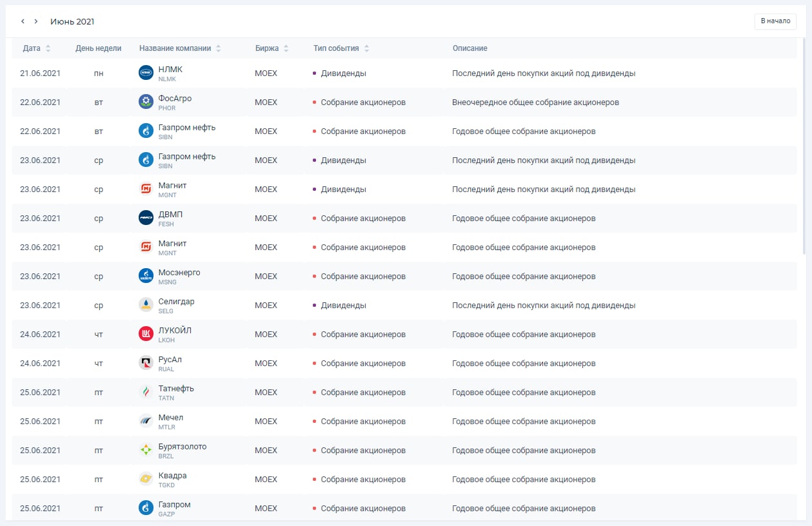Click the Татнефть company logo

tap(146, 392)
